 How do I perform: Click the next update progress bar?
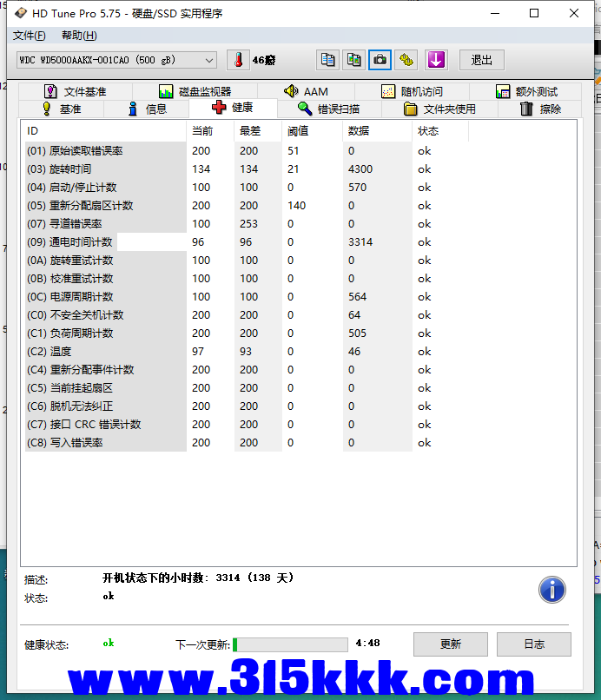[x=290, y=644]
